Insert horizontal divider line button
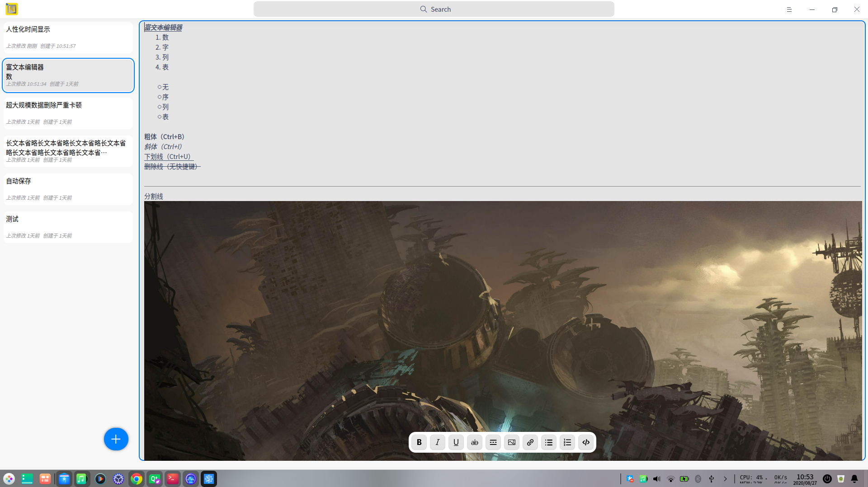 (493, 442)
